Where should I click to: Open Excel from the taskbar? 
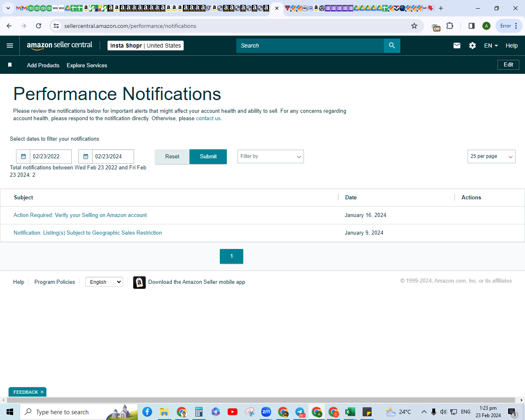tap(350, 412)
